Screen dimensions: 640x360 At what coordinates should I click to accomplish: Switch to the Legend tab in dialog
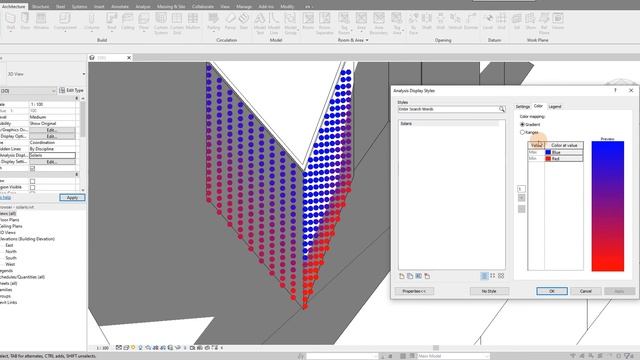pos(555,107)
